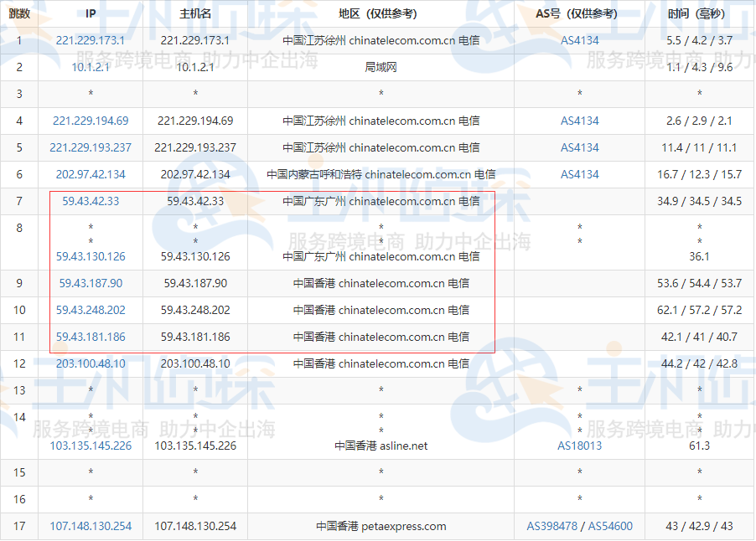Open the 202.97.42.134 Hohhot IP link
This screenshot has height=541, width=756.
click(x=90, y=174)
